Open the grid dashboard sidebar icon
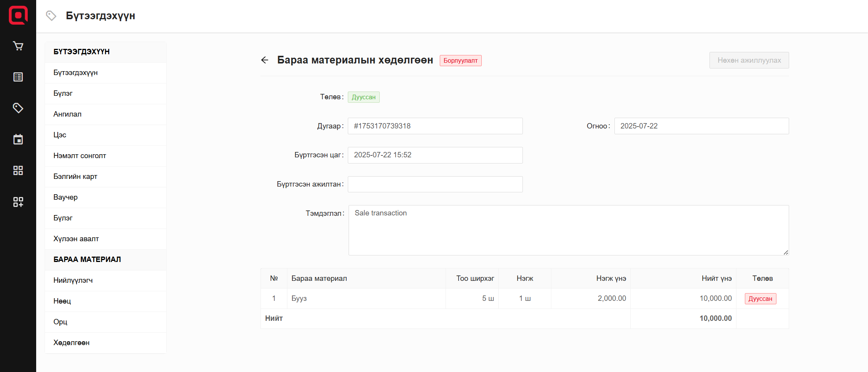This screenshot has width=868, height=372. click(x=18, y=170)
